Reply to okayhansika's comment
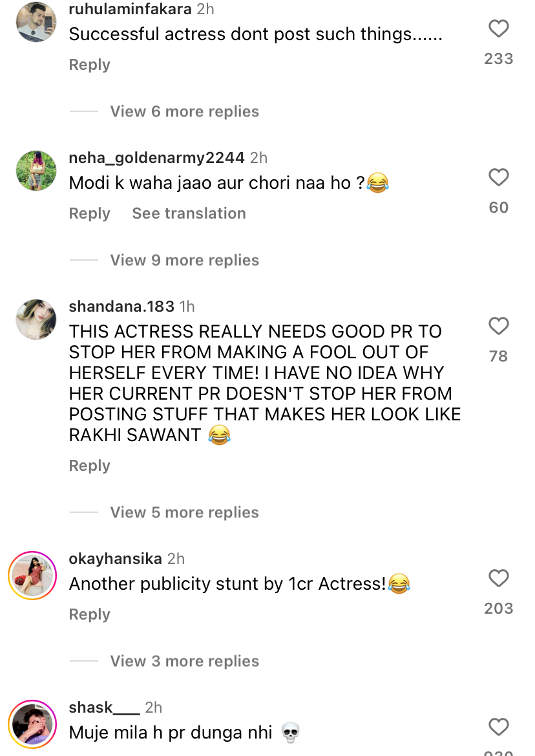Viewport: 535px width, 756px height. coord(89,614)
